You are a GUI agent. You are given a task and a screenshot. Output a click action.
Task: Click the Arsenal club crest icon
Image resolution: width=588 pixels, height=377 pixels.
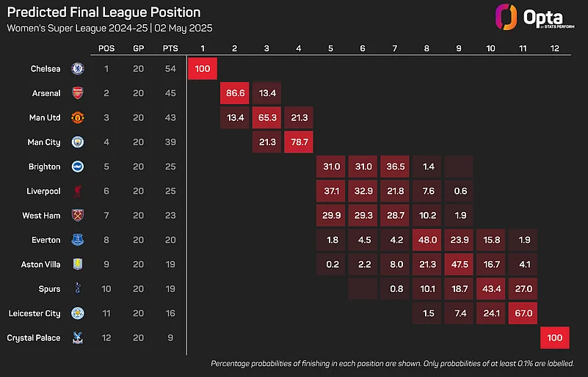coord(78,93)
